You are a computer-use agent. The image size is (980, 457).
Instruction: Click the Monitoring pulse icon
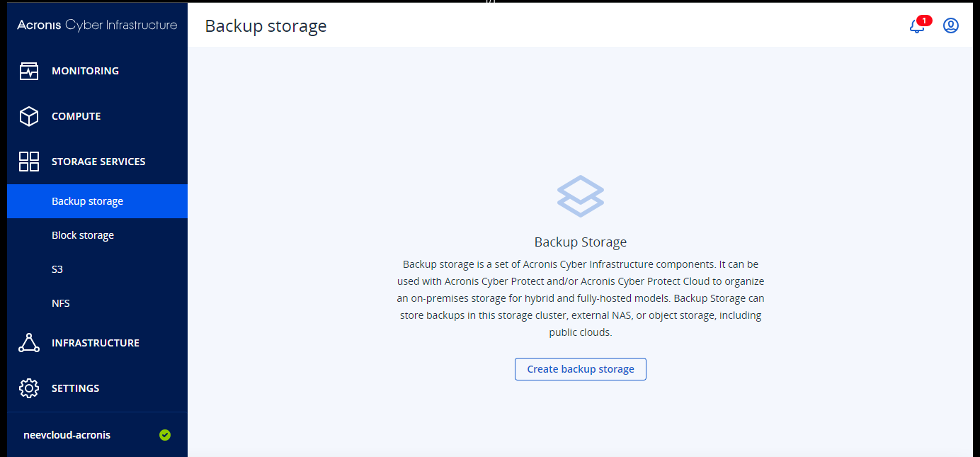[x=29, y=71]
